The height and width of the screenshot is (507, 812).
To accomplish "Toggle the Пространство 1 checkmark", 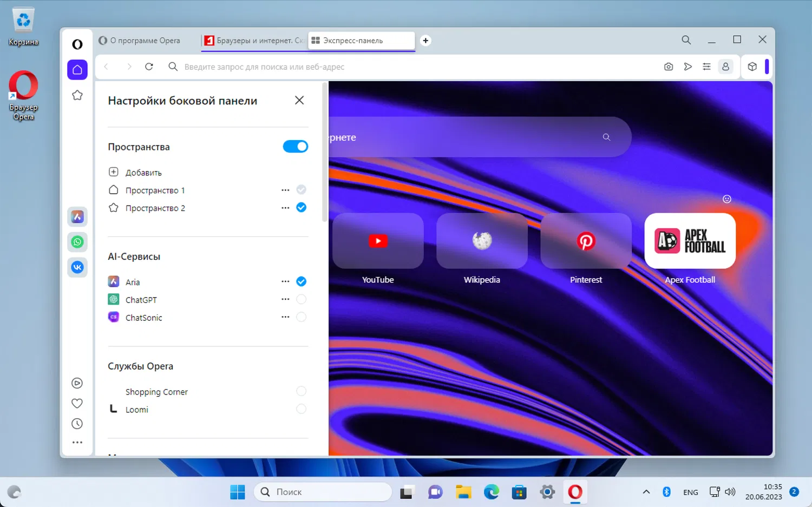I will click(x=302, y=190).
